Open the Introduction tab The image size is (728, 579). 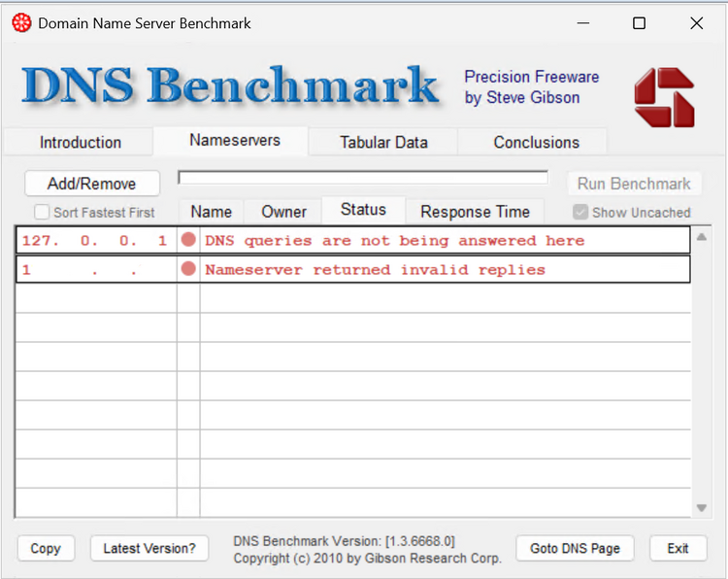pyautogui.click(x=80, y=142)
